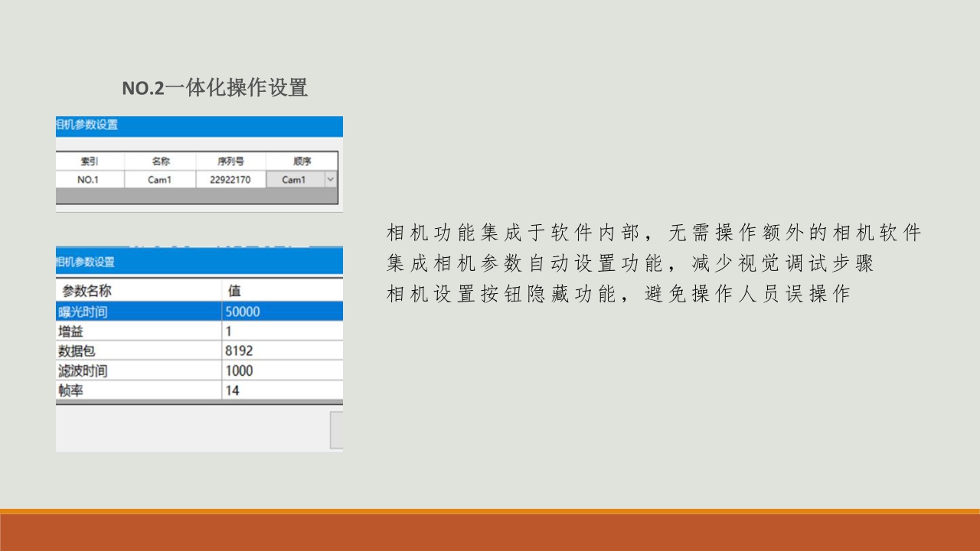This screenshot has width=980, height=551.
Task: Click the 顺序 column header
Action: pos(301,161)
